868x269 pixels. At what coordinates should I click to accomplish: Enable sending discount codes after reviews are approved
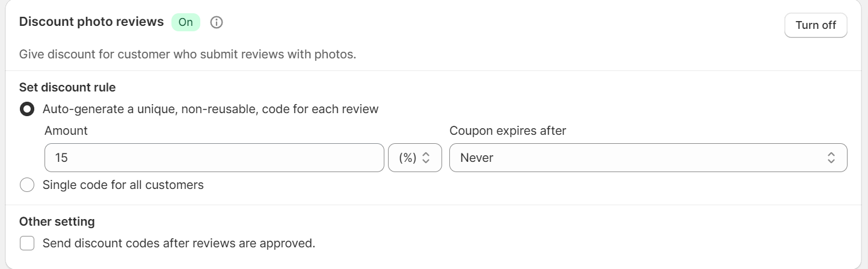(27, 243)
